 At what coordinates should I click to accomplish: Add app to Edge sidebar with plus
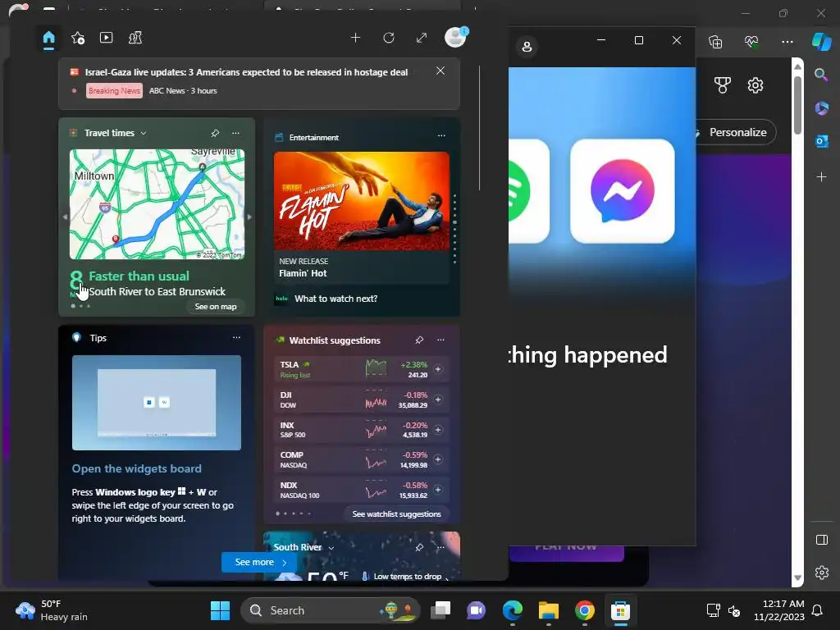pos(821,177)
